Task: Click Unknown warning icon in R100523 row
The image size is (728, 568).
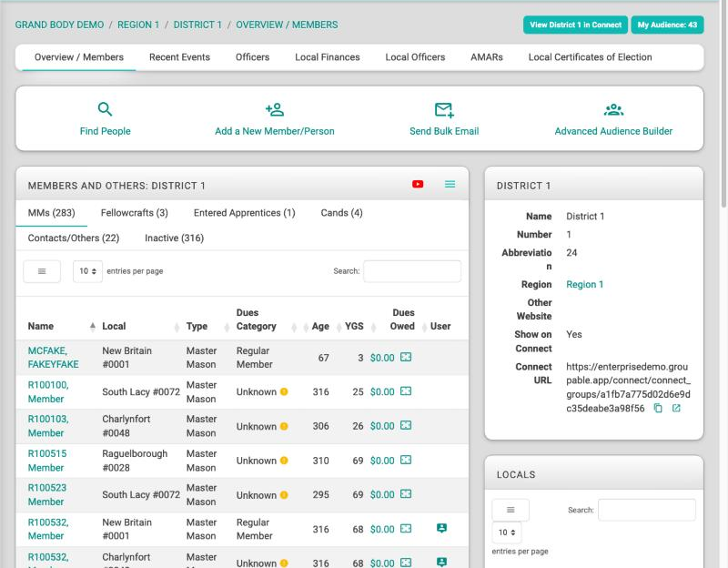Action: 284,494
